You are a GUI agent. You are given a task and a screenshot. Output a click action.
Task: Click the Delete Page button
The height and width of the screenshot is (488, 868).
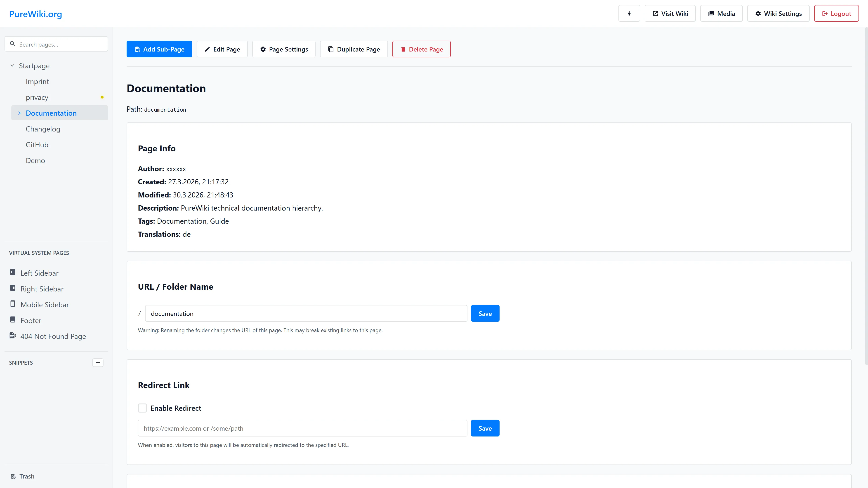(421, 49)
